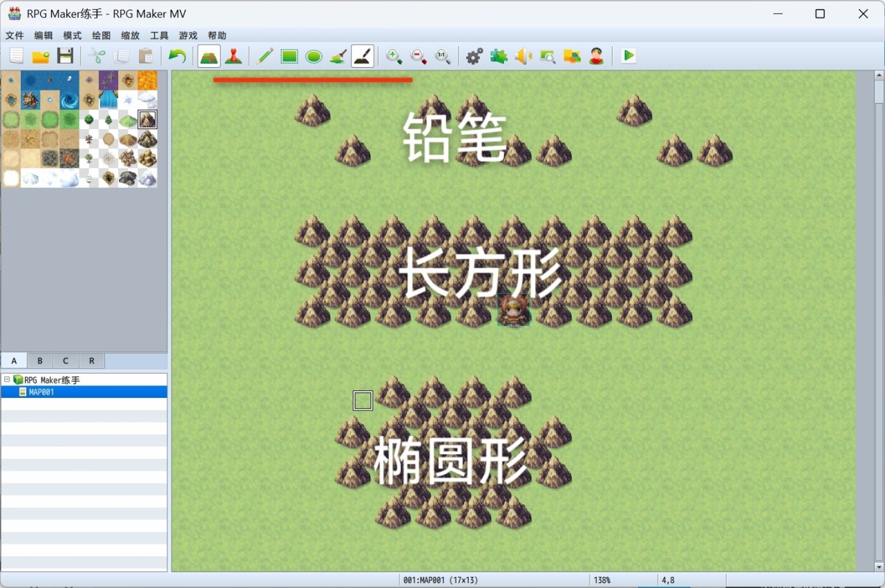Open the 帮助 menu
The image size is (885, 588).
tap(217, 35)
